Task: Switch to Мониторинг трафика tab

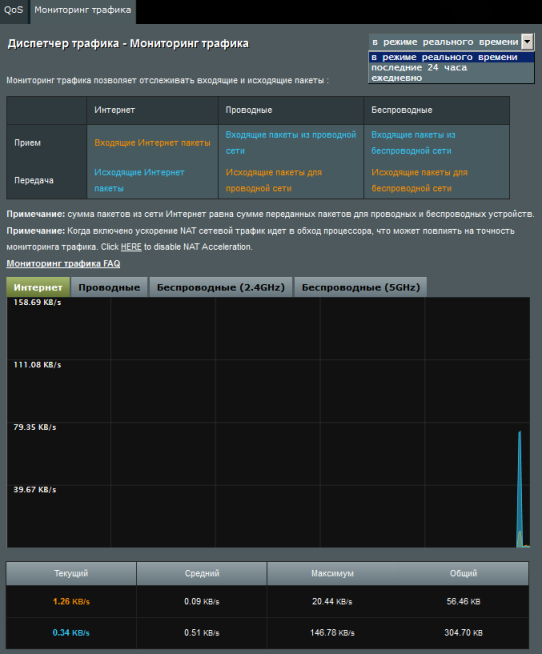Action: pyautogui.click(x=83, y=10)
